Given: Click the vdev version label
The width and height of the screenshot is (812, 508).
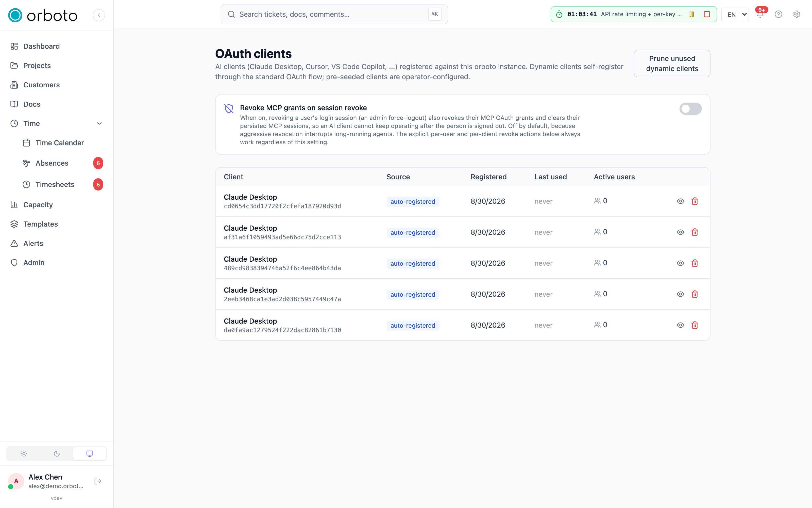Looking at the screenshot, I should coord(56,498).
